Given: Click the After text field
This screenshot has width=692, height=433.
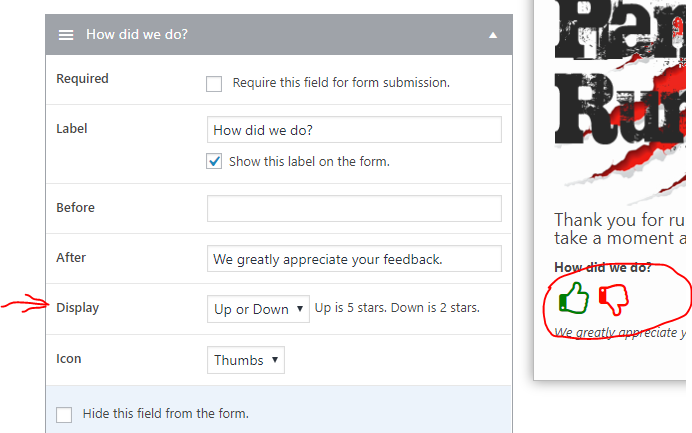Looking at the screenshot, I should [354, 259].
